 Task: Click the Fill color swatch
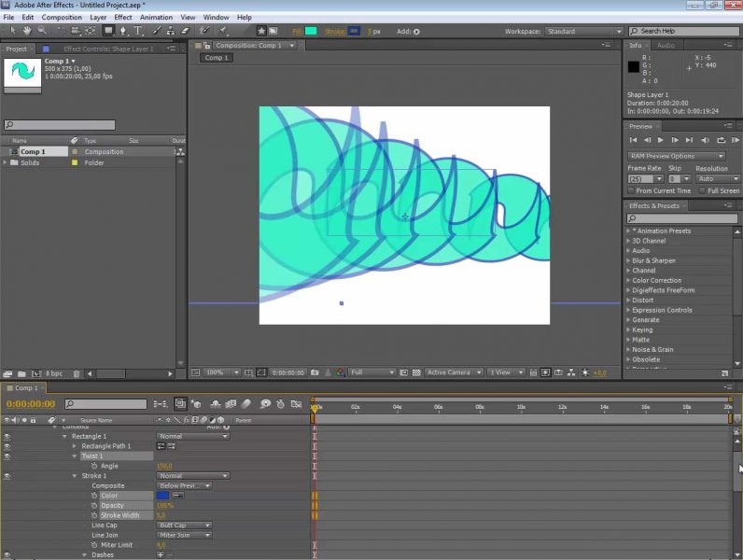click(311, 31)
